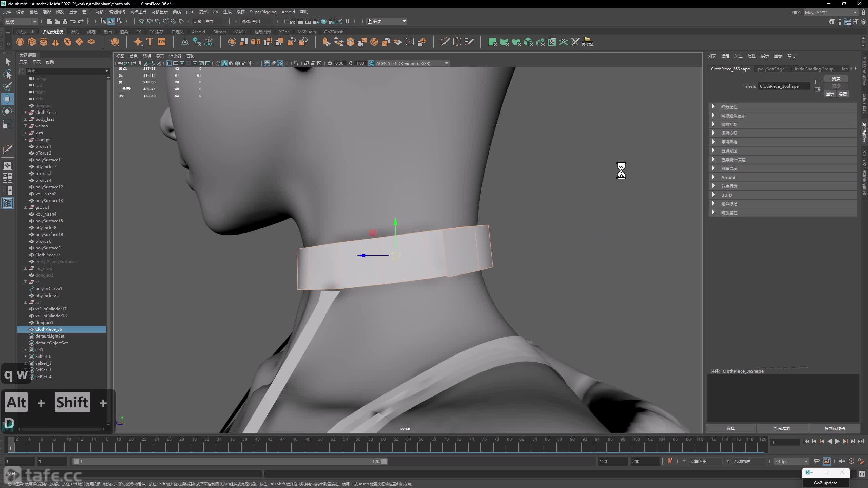868x488 pixels.
Task: Click the Redo arrow icon
Action: tap(81, 21)
